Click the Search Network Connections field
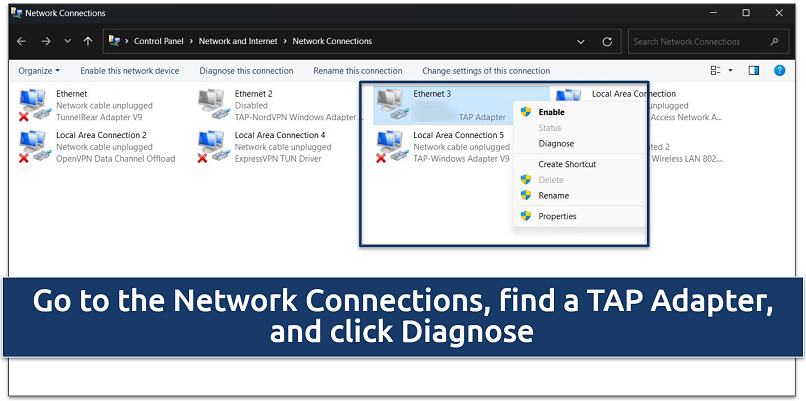Screen dimensions: 806x401 click(x=700, y=42)
